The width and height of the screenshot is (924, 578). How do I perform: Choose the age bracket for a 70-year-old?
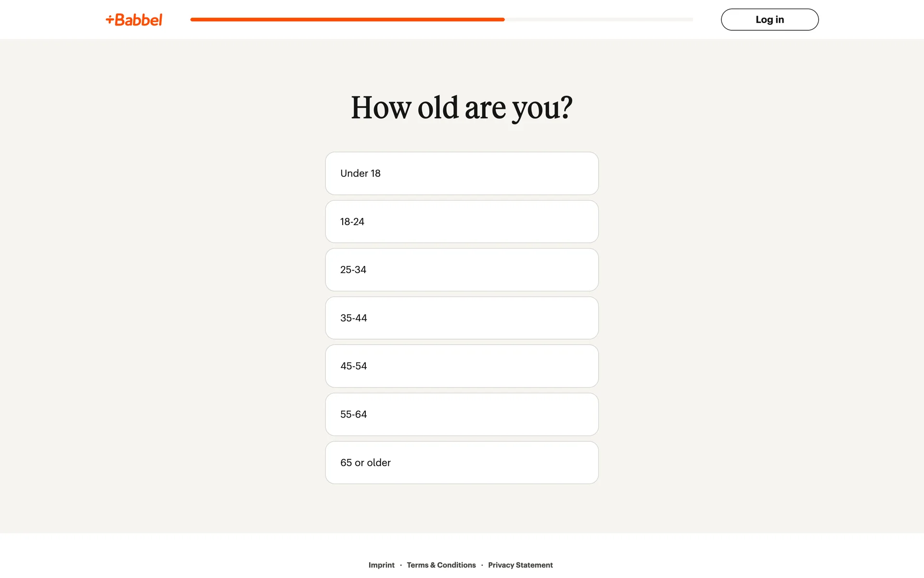click(x=462, y=462)
